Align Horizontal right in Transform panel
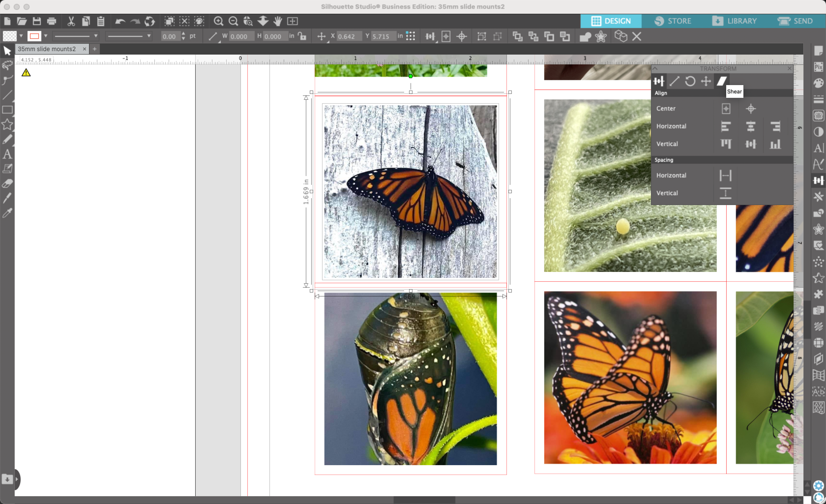This screenshot has height=504, width=826. [x=775, y=126]
